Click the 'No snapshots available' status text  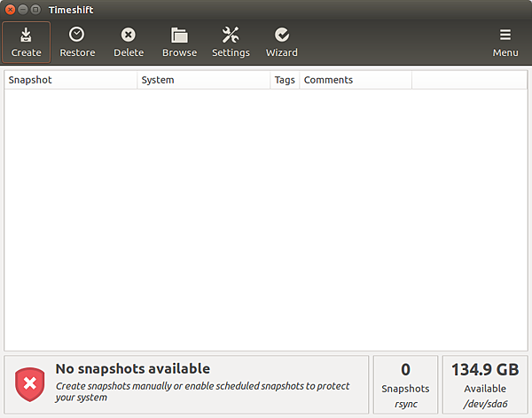(x=133, y=369)
